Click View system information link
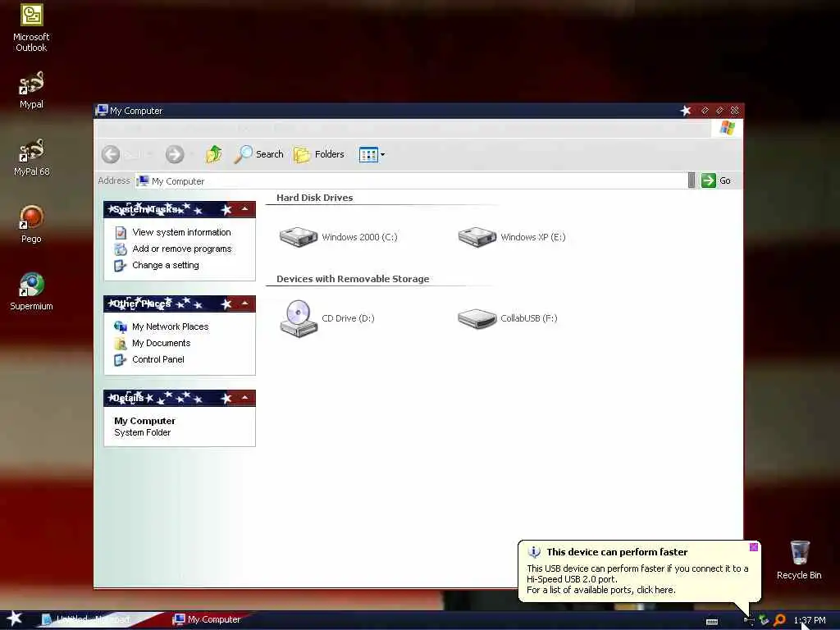 (181, 232)
